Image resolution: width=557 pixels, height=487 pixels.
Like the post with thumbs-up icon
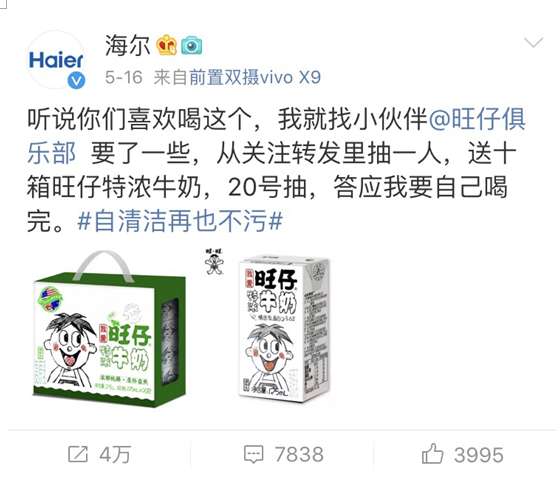coord(432,454)
